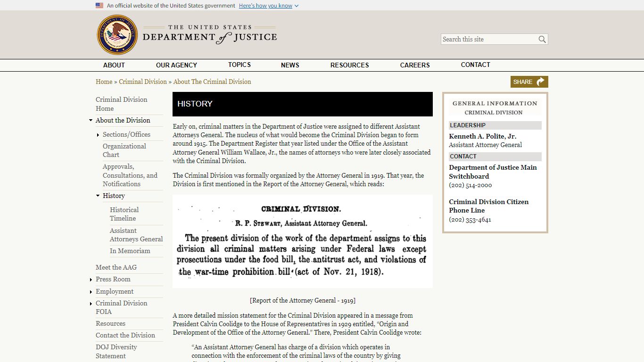Collapse the History sidebar arrow
This screenshot has width=644, height=362.
point(98,196)
